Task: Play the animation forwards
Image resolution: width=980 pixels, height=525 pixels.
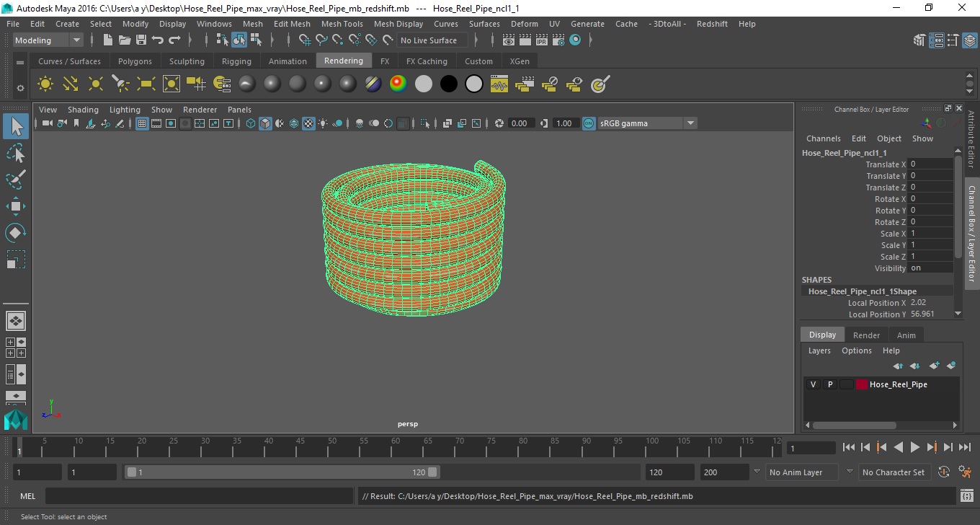Action: tap(914, 448)
